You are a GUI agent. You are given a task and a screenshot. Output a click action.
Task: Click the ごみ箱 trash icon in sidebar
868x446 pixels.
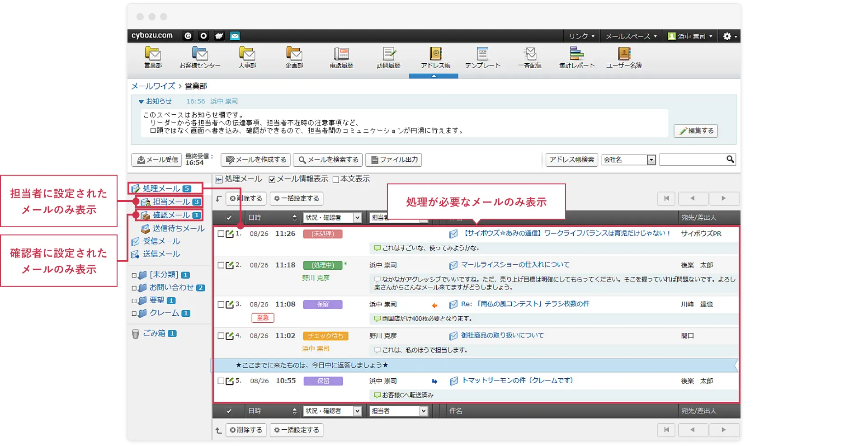coord(135,334)
